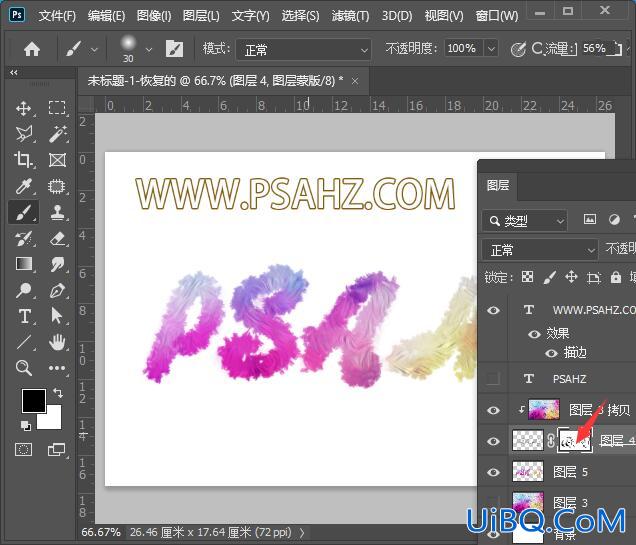Select the Polygonal Lasso tool

pos(24,134)
